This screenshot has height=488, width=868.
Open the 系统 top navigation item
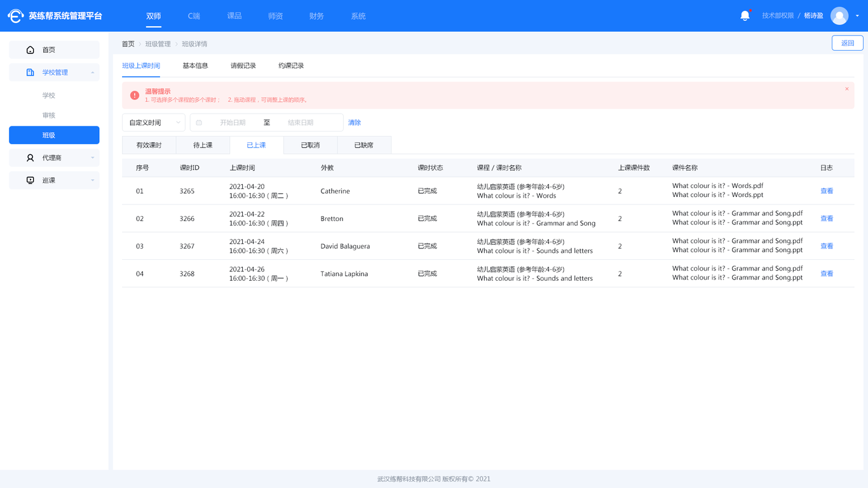click(x=358, y=16)
